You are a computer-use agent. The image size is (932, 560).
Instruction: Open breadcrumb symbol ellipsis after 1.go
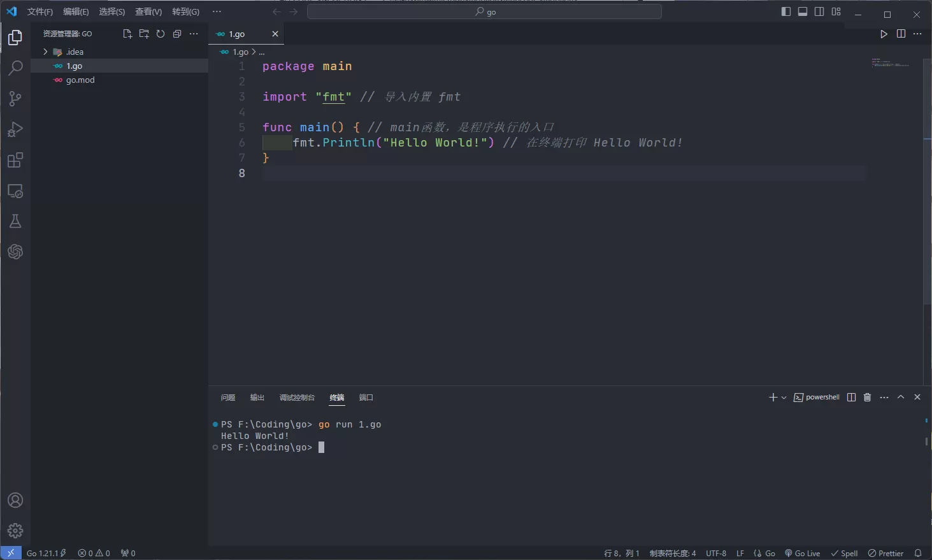pos(262,52)
